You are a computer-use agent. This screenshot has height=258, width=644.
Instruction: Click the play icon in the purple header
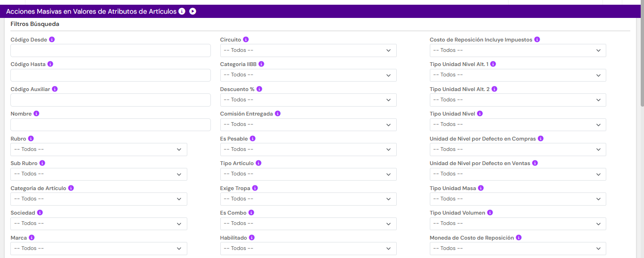pyautogui.click(x=192, y=11)
